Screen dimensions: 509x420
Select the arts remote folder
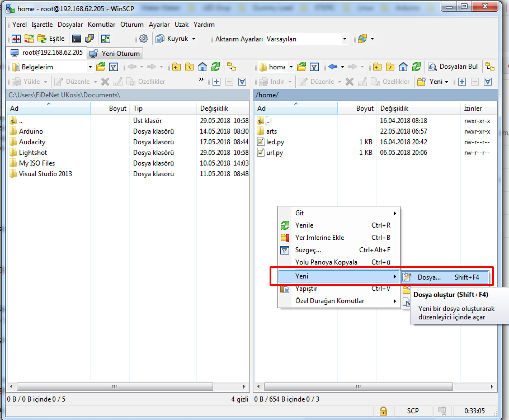pos(271,131)
